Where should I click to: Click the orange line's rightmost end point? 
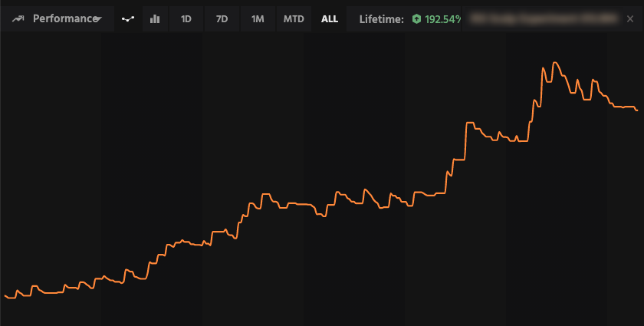click(637, 110)
